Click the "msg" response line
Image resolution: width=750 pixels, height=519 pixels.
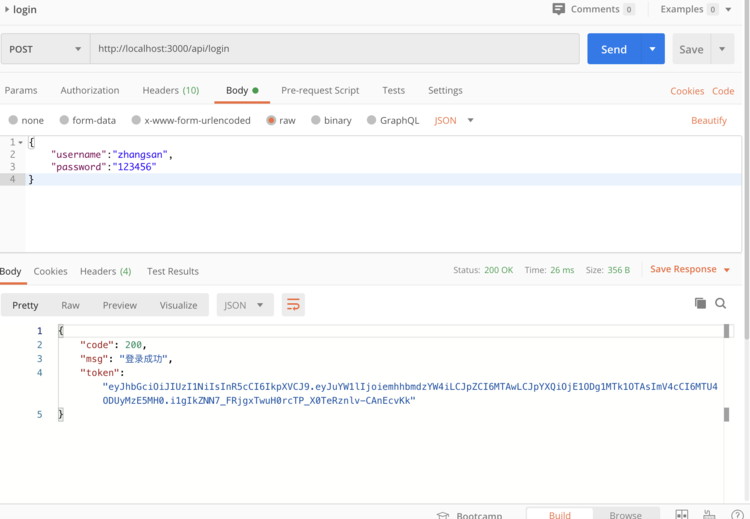[126, 359]
